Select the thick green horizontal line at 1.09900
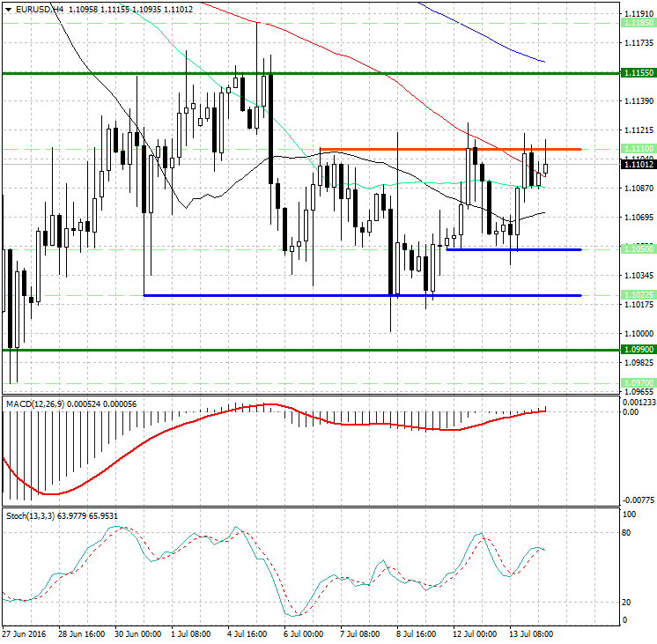Viewport: 657px width, 644px height. pos(311,350)
